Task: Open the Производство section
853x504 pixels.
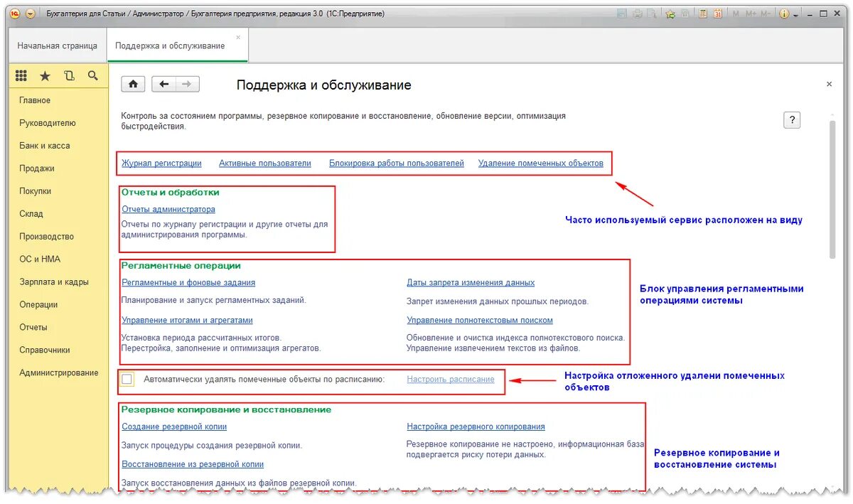Action: (47, 237)
